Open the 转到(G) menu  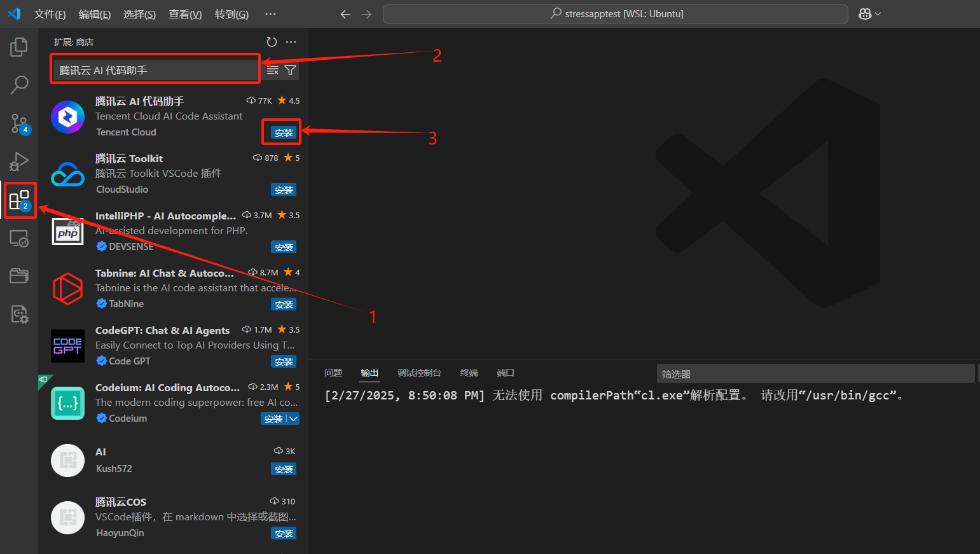click(231, 14)
